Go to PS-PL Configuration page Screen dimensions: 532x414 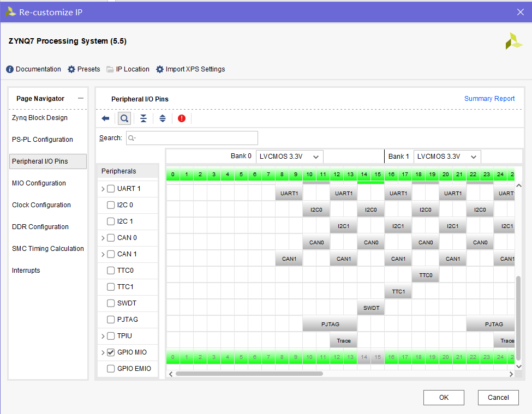coord(43,139)
